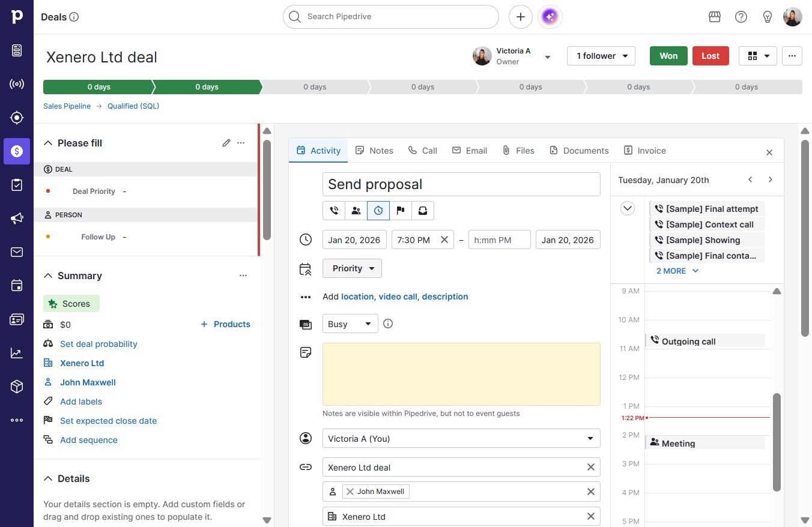Open the layout view switcher dropdown

point(758,56)
